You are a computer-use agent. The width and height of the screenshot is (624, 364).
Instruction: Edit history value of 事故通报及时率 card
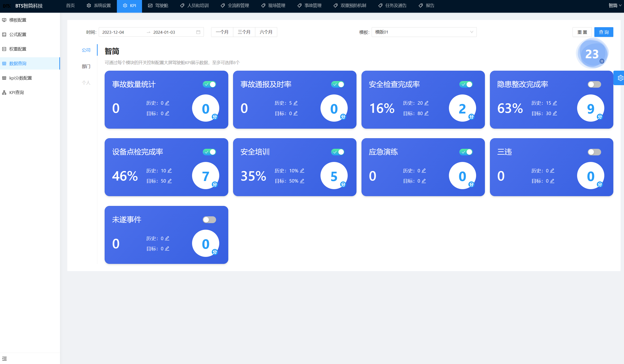click(x=295, y=103)
